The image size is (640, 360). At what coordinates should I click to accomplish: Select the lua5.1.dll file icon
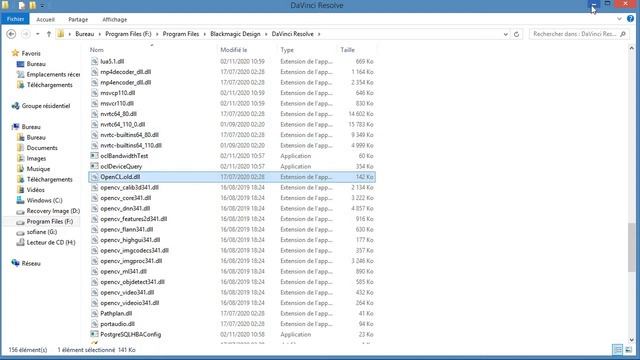point(94,62)
